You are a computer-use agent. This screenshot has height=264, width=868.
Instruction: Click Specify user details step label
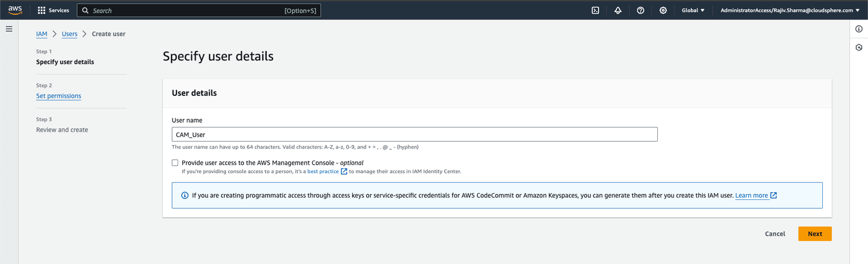65,62
